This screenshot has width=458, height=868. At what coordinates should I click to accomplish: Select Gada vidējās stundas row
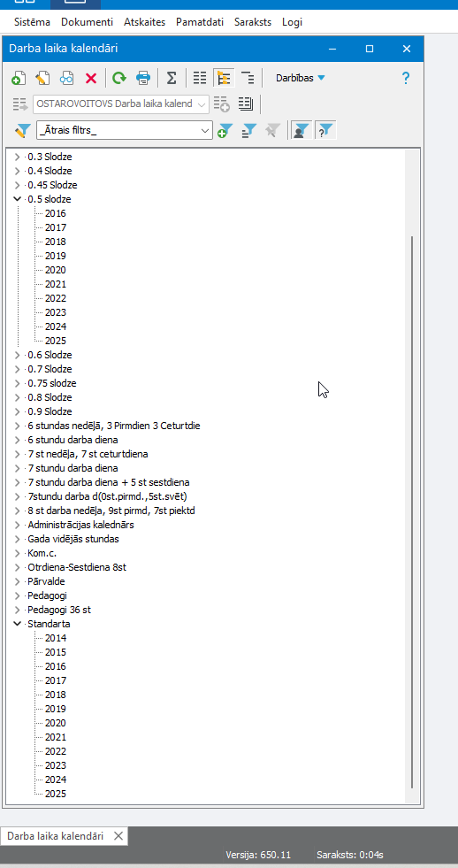[73, 539]
